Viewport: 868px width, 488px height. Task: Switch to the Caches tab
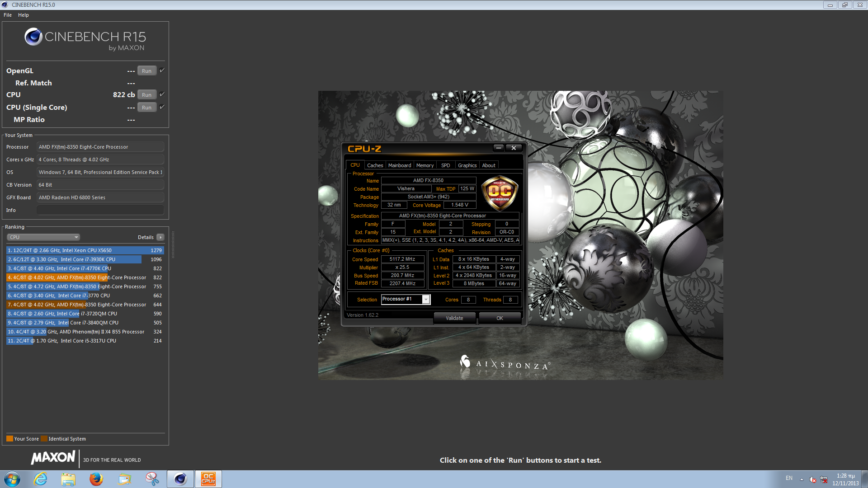point(375,165)
